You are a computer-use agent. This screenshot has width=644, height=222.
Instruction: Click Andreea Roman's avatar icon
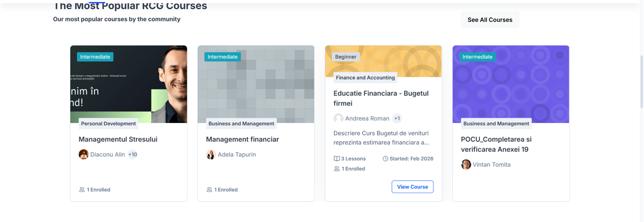(339, 118)
